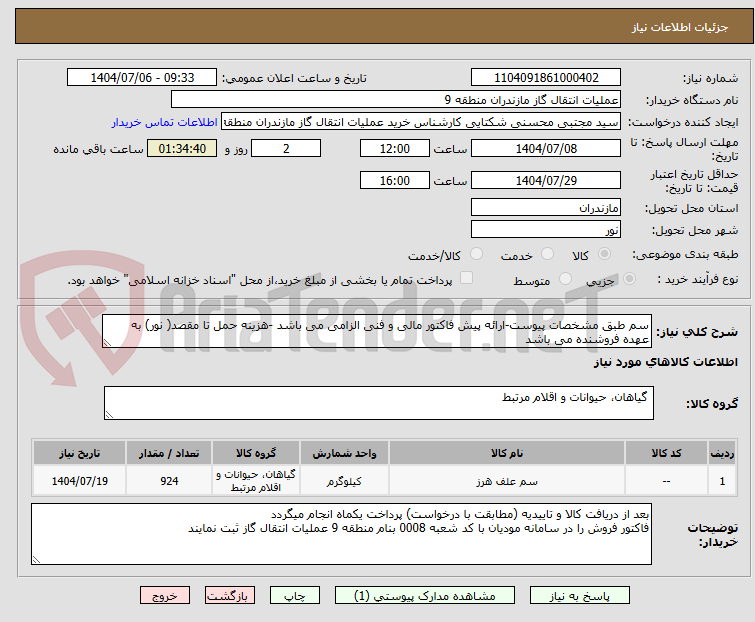The height and width of the screenshot is (622, 755).
Task: Click the شرح کلی نیاز label
Action: click(x=697, y=332)
